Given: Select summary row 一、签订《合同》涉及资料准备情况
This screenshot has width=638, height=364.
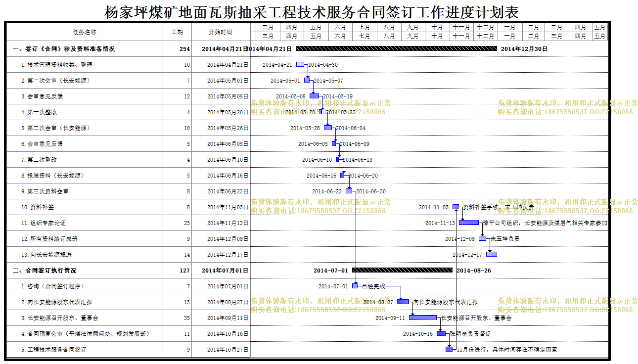Looking at the screenshot, I should (64, 49).
